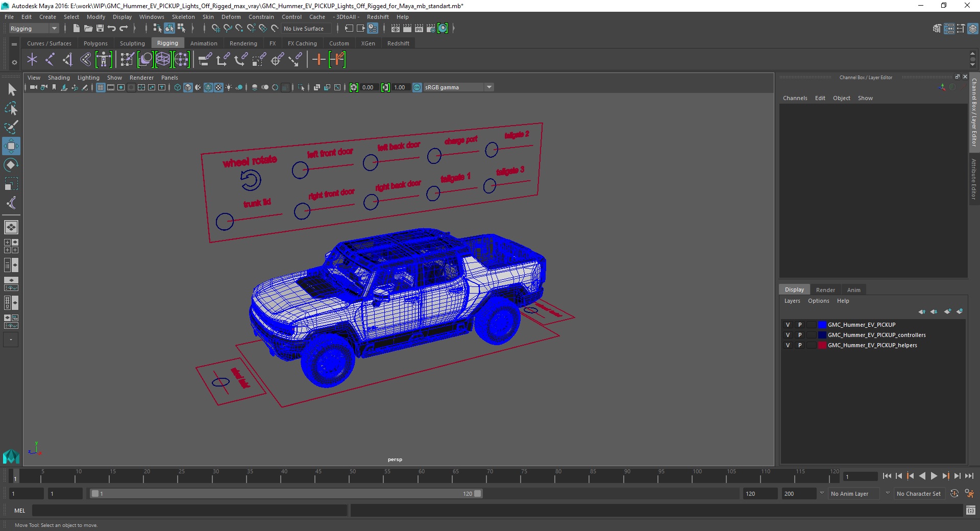Toggle playback P box of GMC_Hummer_EV_PICKUP layer
Viewport: 980px width, 531px height.
coord(800,325)
